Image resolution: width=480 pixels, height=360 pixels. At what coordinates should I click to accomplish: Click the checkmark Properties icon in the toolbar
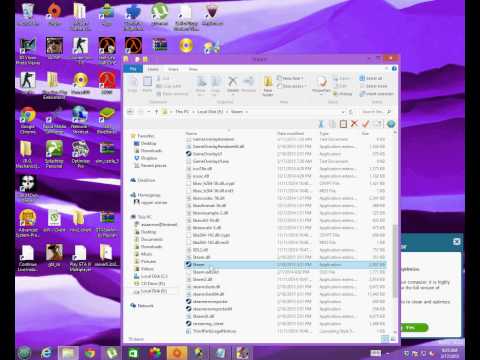click(x=365, y=124)
